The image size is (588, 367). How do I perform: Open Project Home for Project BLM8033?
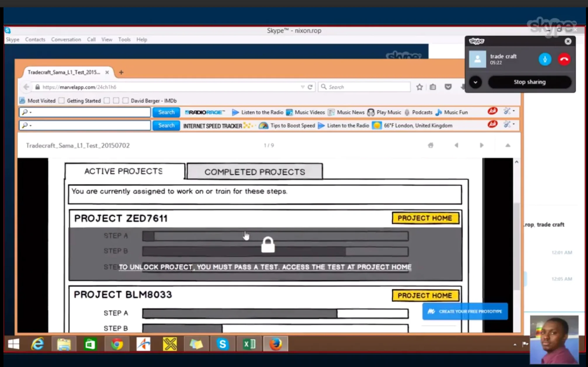[425, 295]
